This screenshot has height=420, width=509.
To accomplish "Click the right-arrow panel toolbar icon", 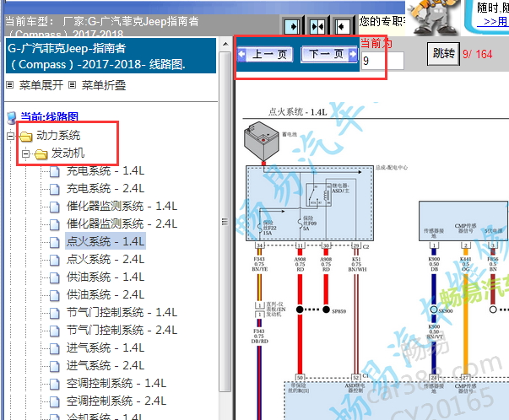I will pyautogui.click(x=291, y=26).
